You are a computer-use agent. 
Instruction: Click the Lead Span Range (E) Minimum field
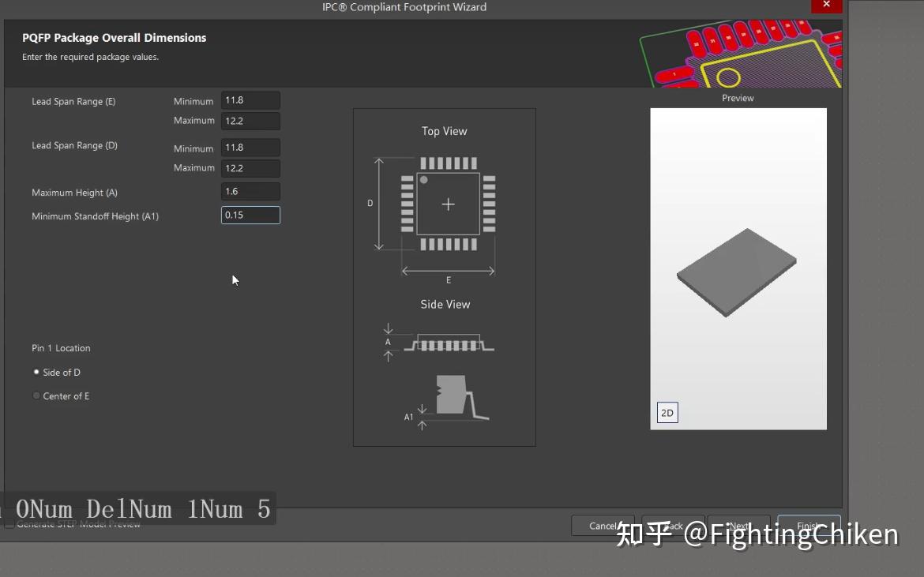pos(250,101)
